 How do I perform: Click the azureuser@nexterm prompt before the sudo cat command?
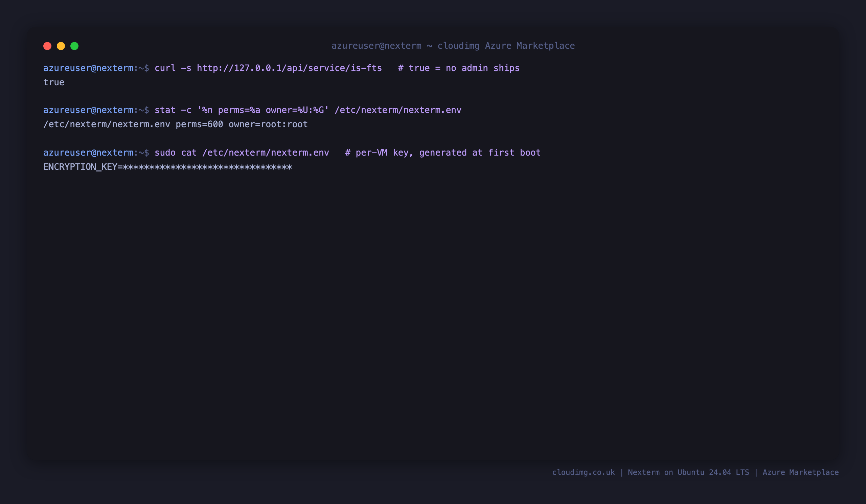click(96, 153)
